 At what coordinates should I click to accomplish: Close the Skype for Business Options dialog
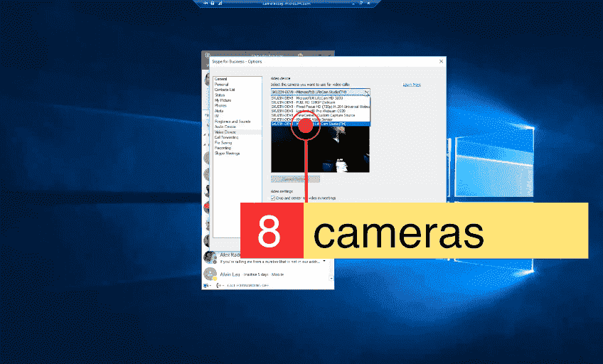(441, 62)
